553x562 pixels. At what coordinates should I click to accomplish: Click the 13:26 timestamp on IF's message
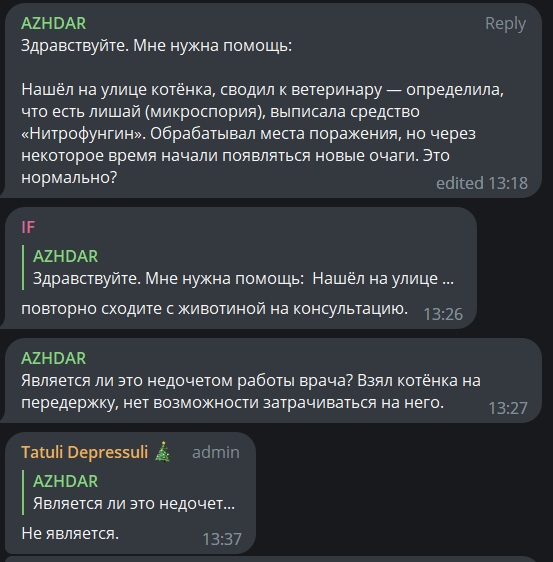(443, 314)
